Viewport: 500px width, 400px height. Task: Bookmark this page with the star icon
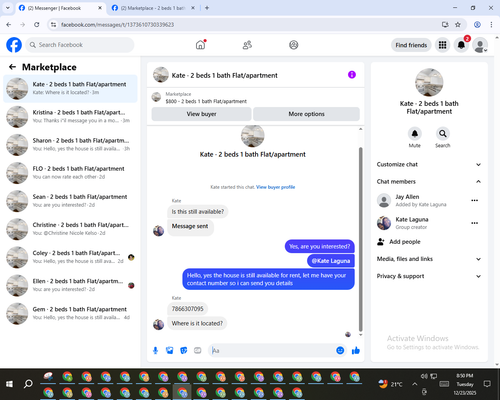pyautogui.click(x=458, y=24)
